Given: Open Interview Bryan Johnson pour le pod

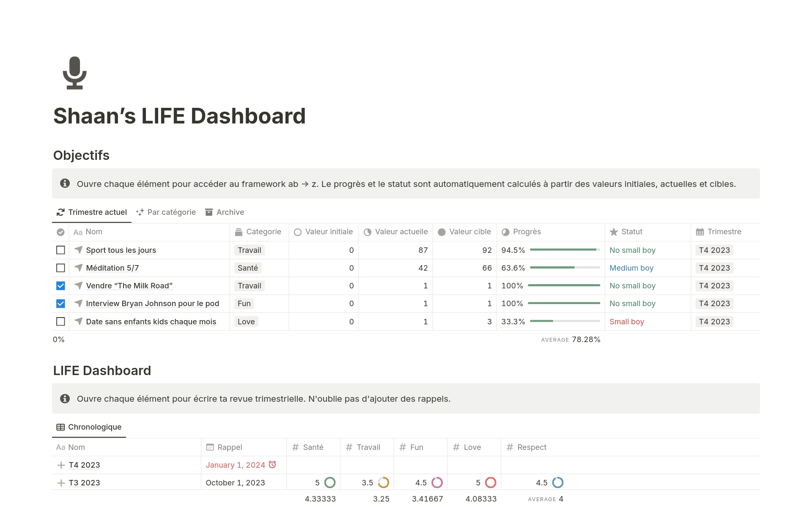Looking at the screenshot, I should 152,304.
